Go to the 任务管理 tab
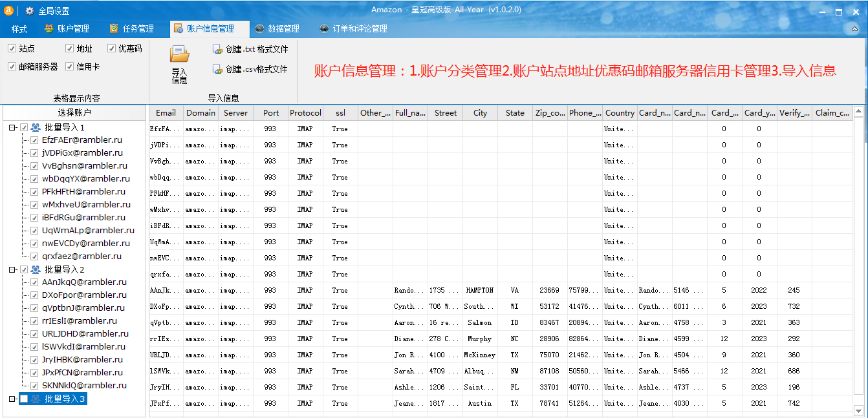This screenshot has height=418, width=868. coord(132,28)
